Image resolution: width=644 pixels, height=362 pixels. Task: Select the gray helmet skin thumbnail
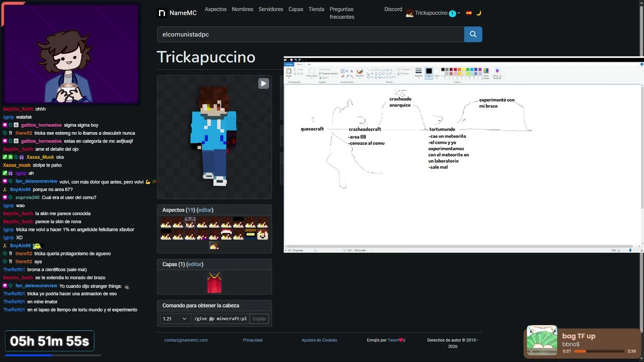click(190, 222)
